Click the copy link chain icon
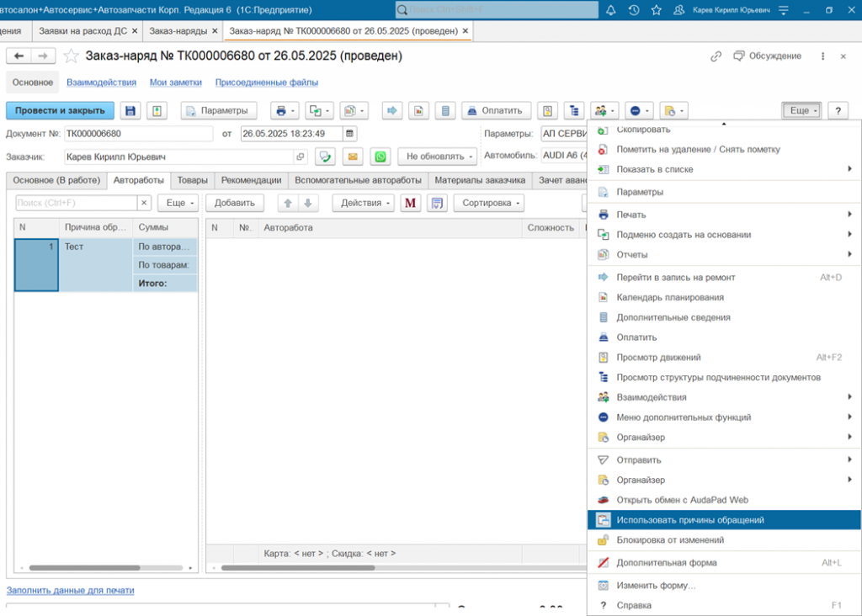 716,56
